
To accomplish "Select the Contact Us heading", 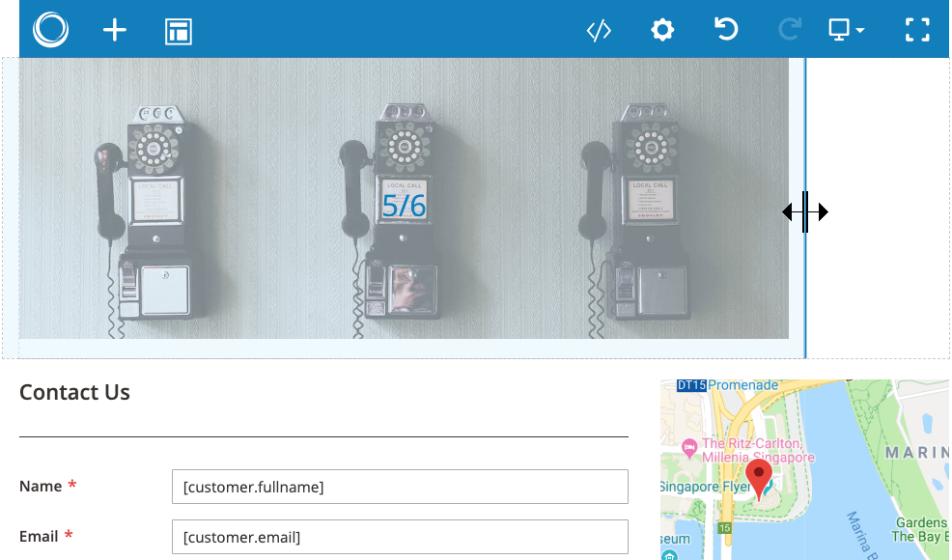I will (74, 392).
